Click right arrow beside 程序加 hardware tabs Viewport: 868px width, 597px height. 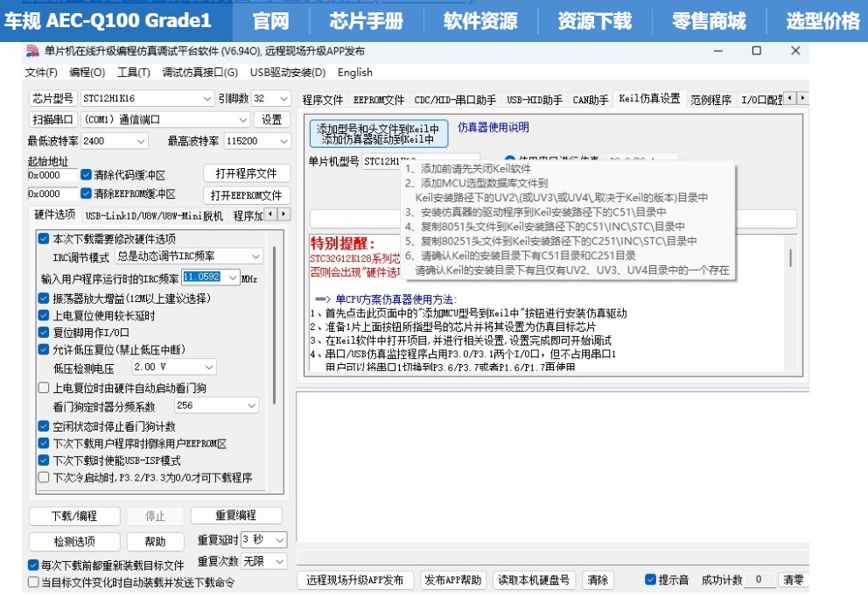[283, 214]
